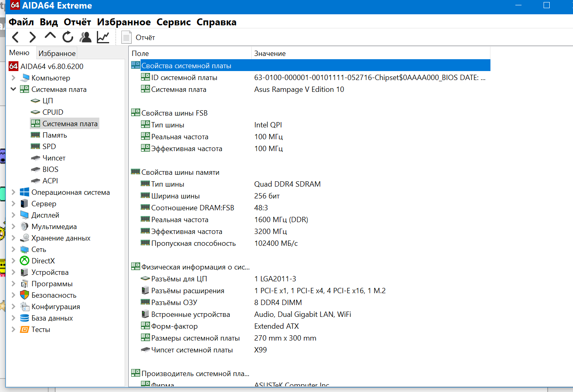Viewport: 573px width, 392px height.
Task: Open the Сервис menu
Action: pos(174,22)
